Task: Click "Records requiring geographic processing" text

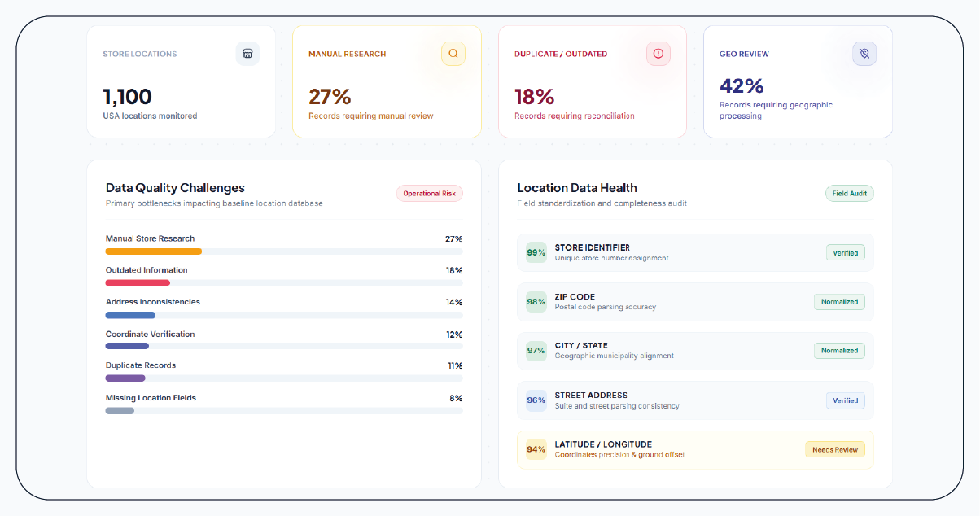Action: click(x=776, y=110)
